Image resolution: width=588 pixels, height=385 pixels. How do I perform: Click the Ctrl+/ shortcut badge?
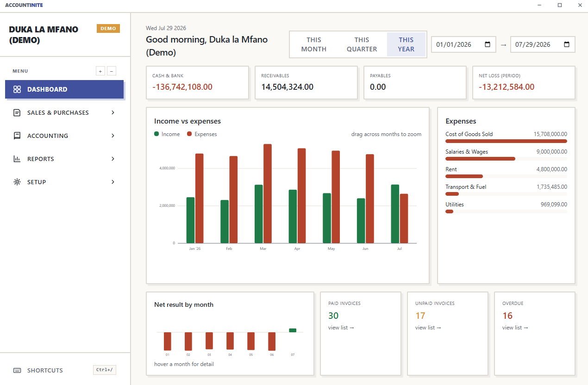tap(105, 370)
